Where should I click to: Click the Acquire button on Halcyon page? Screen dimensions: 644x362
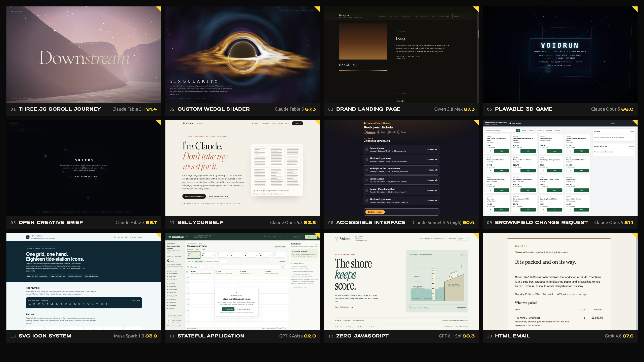point(457,16)
